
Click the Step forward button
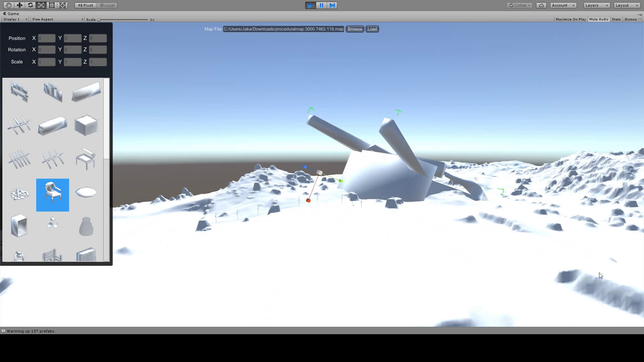point(332,5)
